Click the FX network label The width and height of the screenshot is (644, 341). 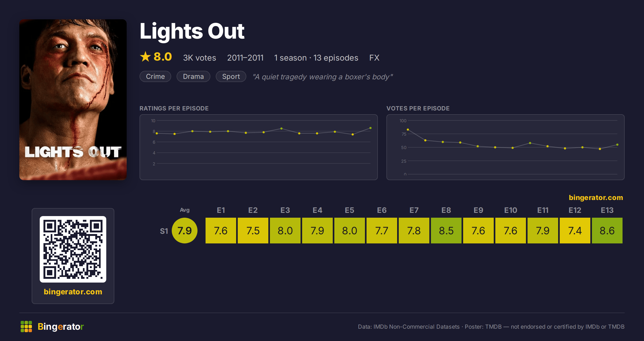pyautogui.click(x=374, y=58)
